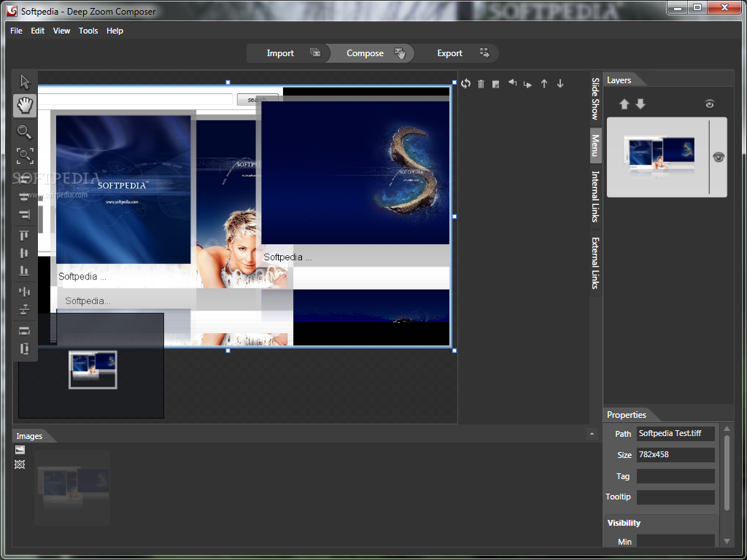Open the Internal Links side tab
Screen dimensions: 747x560
[x=595, y=196]
